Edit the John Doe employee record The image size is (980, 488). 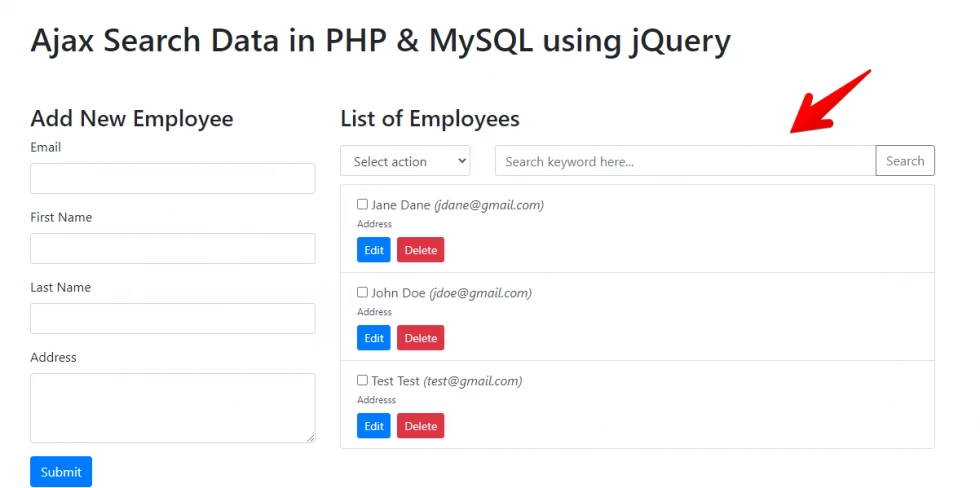(x=374, y=338)
